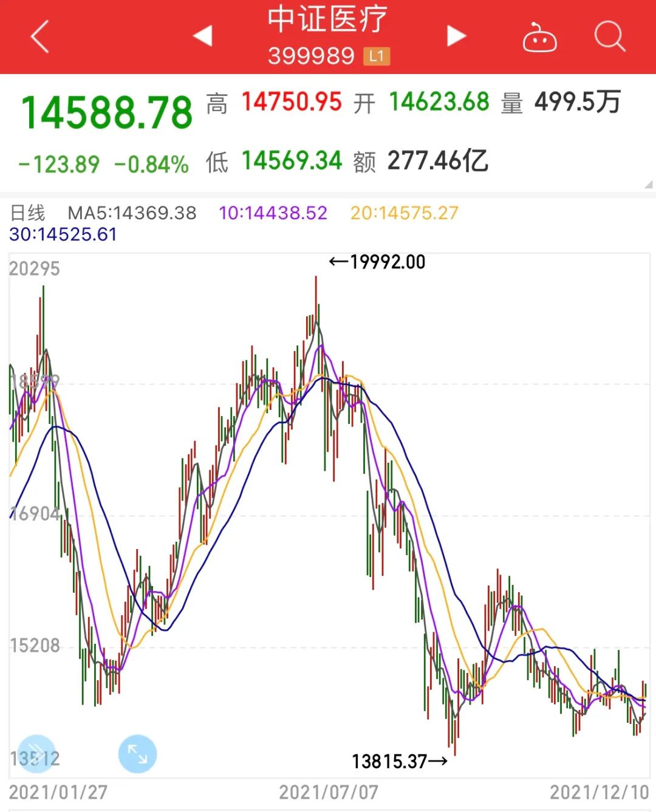This screenshot has height=812, width=656.
Task: Tap the trough label 13815.37
Action: pyautogui.click(x=390, y=761)
